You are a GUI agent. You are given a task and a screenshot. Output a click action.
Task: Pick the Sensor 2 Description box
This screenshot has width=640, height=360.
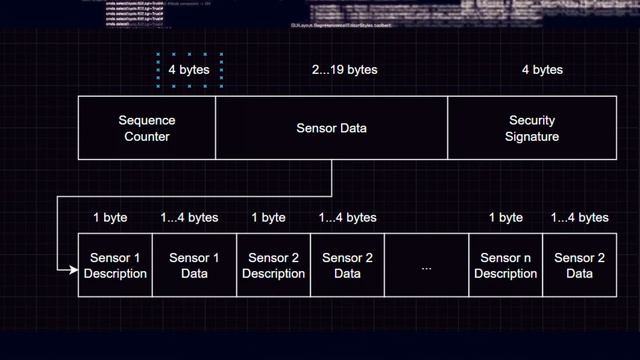click(x=273, y=265)
